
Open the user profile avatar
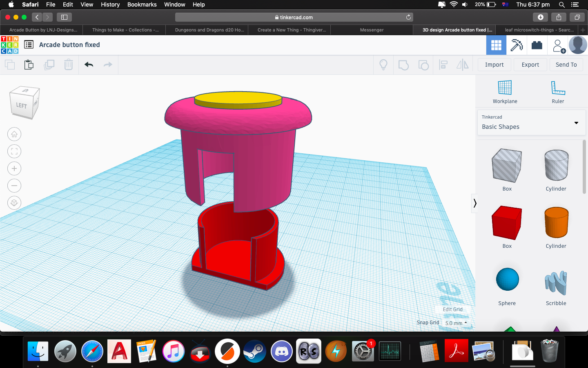[x=578, y=45]
